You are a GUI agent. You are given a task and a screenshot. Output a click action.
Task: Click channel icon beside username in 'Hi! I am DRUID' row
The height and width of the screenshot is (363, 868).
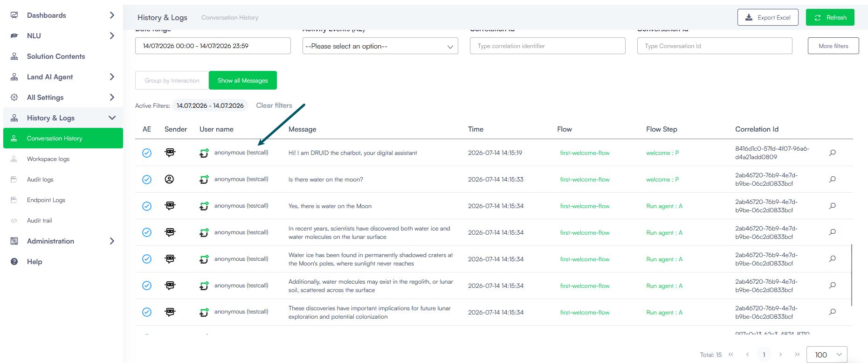point(204,153)
